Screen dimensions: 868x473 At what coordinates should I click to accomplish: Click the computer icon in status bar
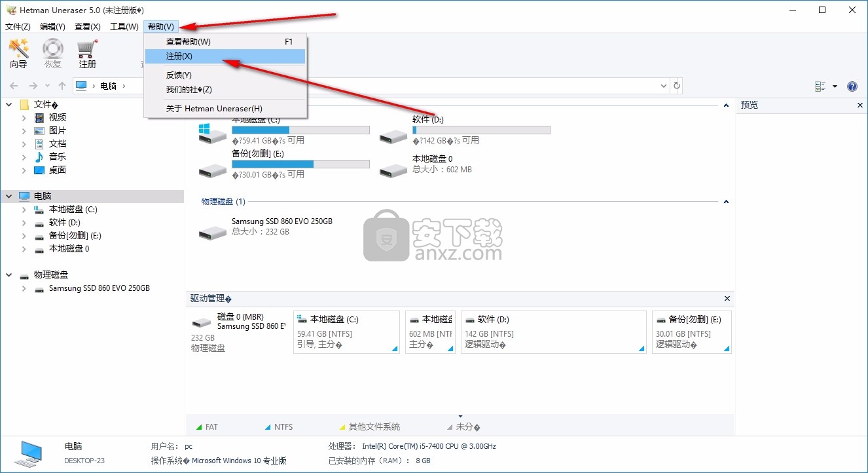[x=28, y=453]
